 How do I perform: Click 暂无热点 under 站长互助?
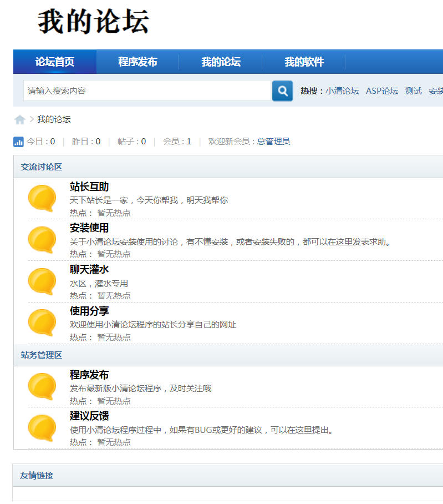[114, 213]
